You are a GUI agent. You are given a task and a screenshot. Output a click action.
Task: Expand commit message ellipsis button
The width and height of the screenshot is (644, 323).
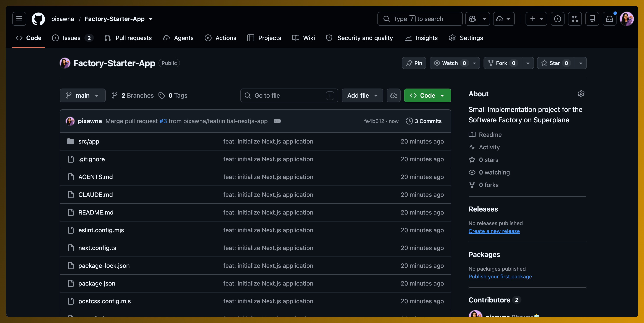coord(277,121)
